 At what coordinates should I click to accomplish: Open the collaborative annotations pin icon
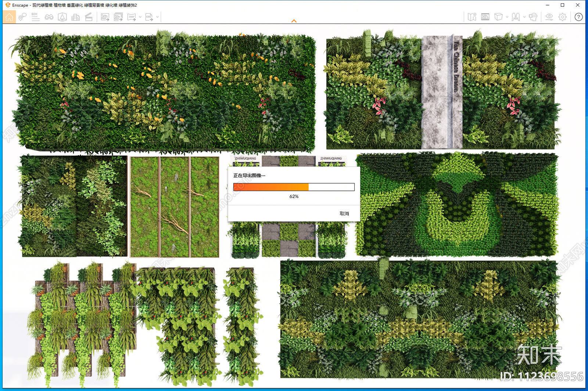click(x=22, y=17)
